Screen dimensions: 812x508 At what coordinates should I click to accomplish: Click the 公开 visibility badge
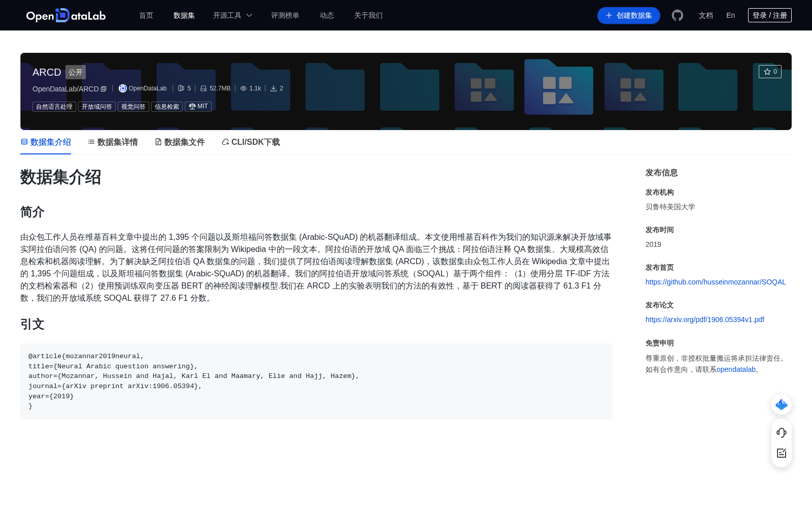tap(76, 72)
